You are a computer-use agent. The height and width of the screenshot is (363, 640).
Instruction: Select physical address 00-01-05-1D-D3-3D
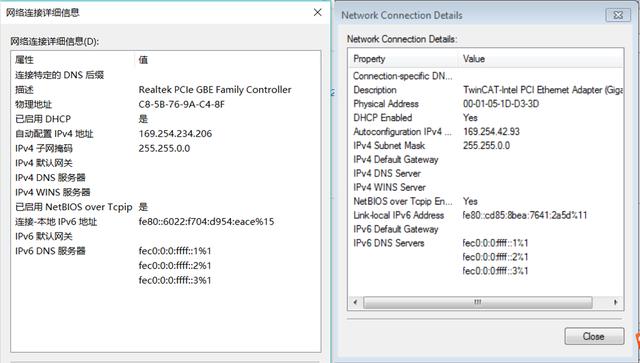pyautogui.click(x=501, y=104)
